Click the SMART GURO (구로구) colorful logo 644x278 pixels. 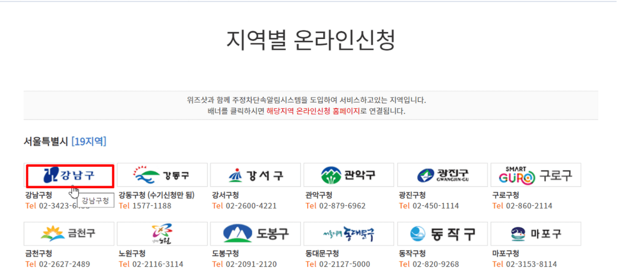click(x=535, y=174)
